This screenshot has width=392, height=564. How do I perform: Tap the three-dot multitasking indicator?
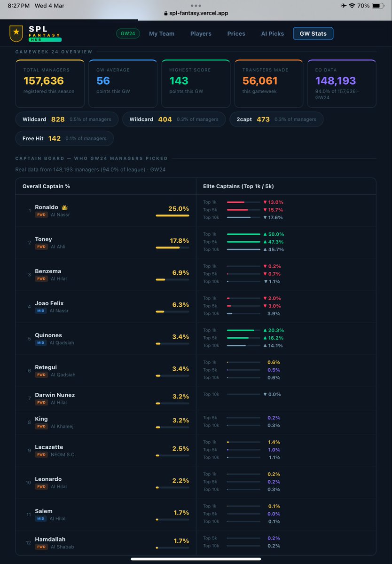pos(196,5)
